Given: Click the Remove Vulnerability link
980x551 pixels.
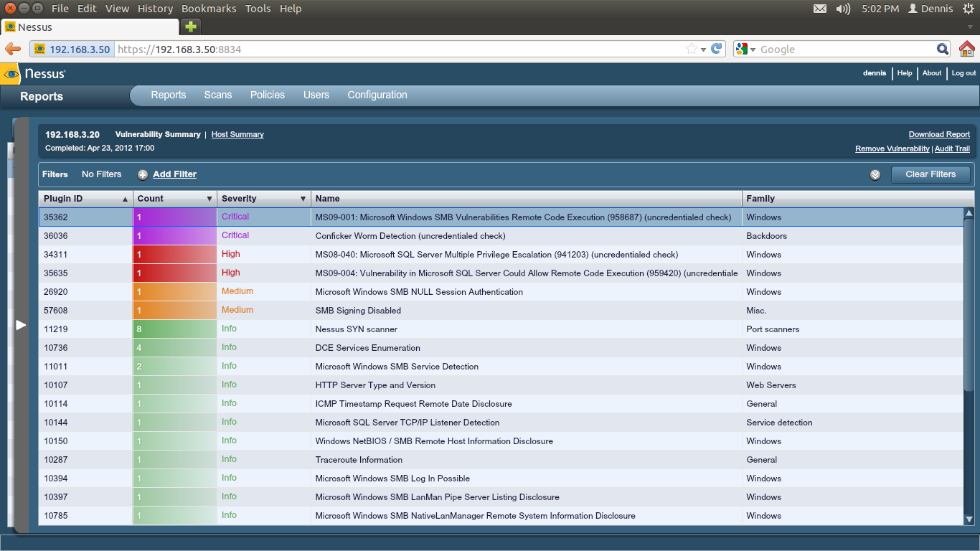Looking at the screenshot, I should point(892,149).
